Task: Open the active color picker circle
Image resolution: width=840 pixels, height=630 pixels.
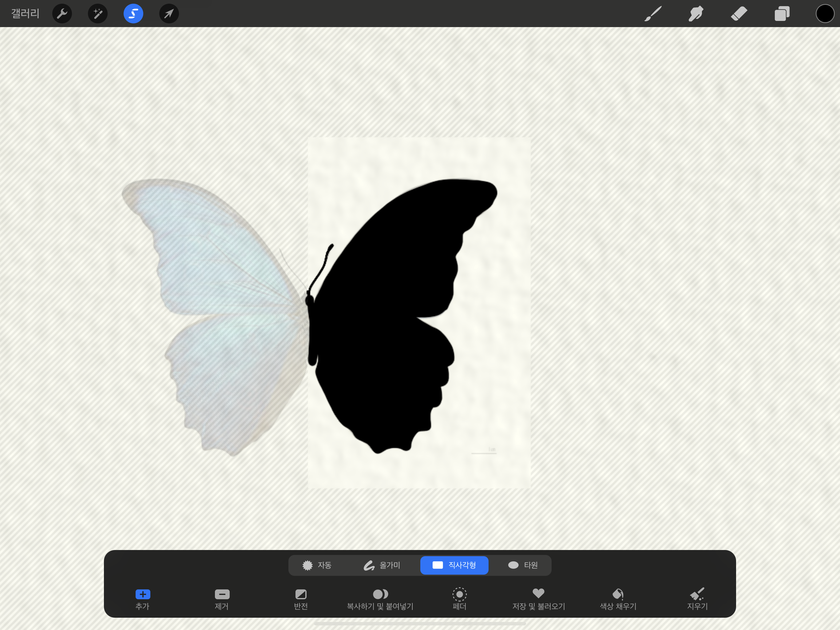Action: coord(825,14)
